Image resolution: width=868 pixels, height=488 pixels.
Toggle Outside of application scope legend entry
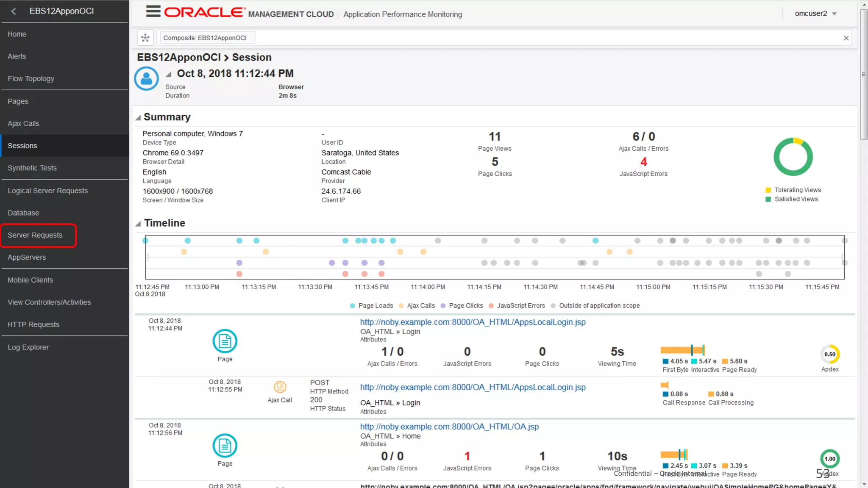coord(595,305)
